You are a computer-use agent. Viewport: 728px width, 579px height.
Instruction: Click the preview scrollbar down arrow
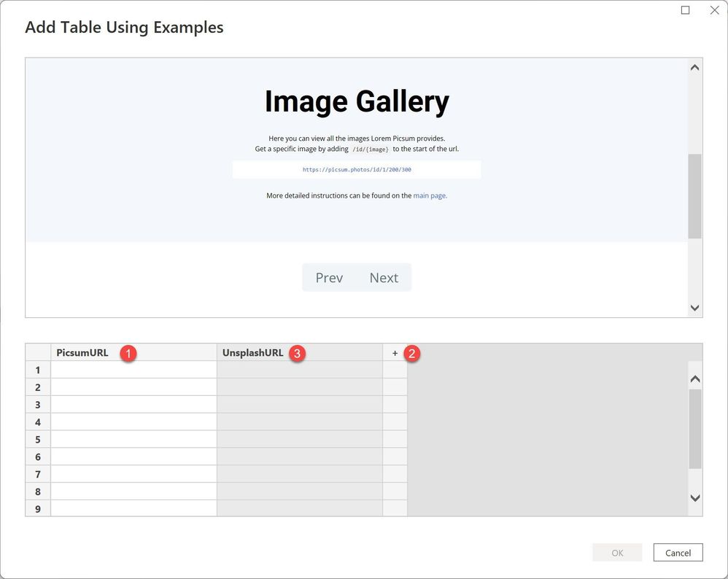(x=694, y=308)
